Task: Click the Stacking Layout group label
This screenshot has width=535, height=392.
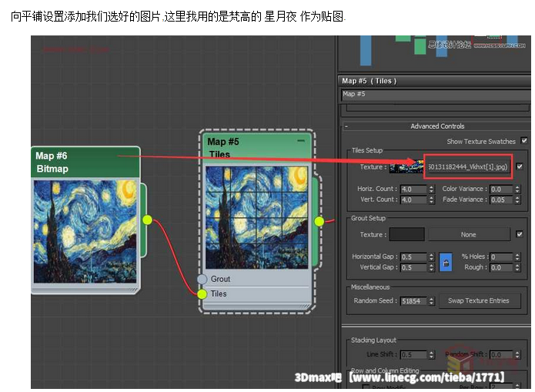Action: [x=373, y=340]
